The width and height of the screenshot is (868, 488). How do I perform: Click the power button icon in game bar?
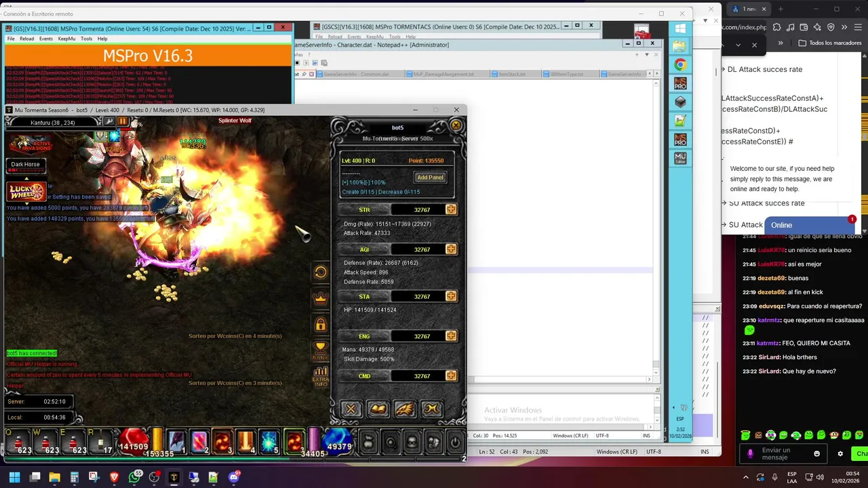(455, 443)
